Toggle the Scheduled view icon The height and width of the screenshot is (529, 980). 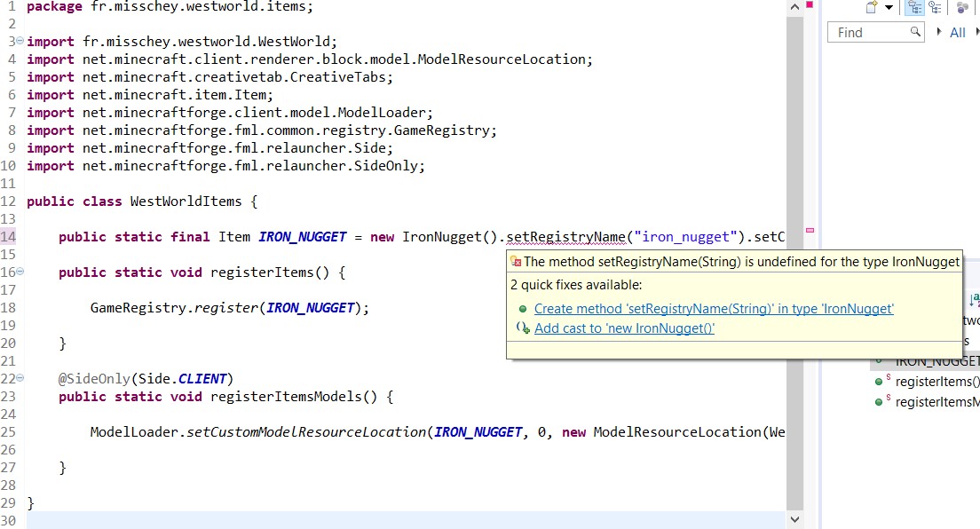click(x=935, y=8)
